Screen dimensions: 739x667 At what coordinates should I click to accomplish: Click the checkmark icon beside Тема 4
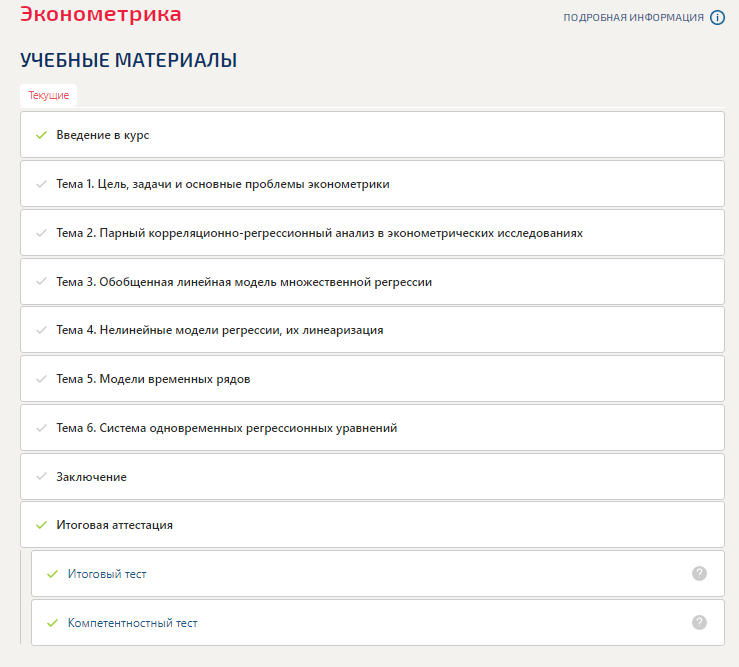point(41,330)
